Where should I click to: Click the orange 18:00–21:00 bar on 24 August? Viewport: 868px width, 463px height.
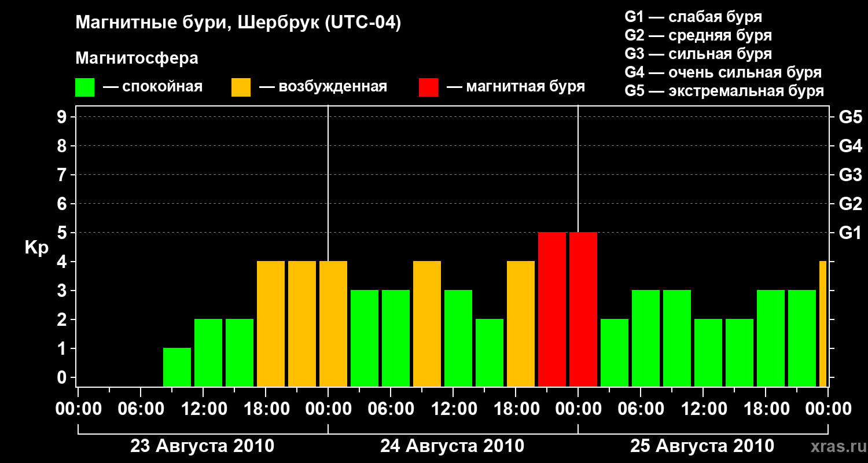tap(521, 324)
